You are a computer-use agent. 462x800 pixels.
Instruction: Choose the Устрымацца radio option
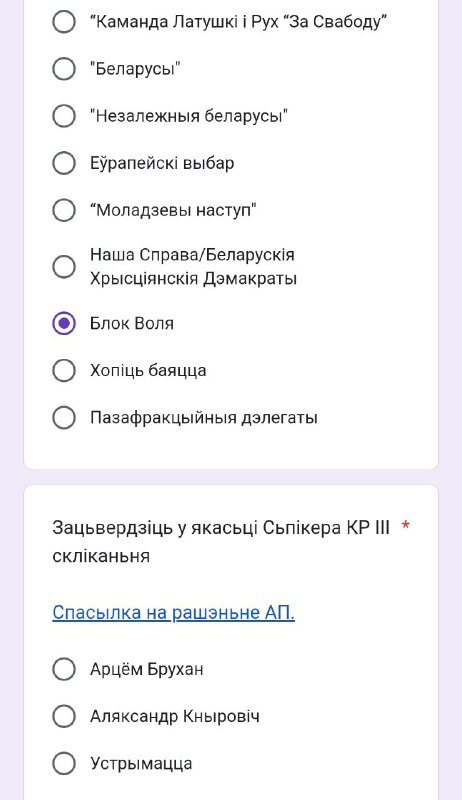pyautogui.click(x=64, y=763)
